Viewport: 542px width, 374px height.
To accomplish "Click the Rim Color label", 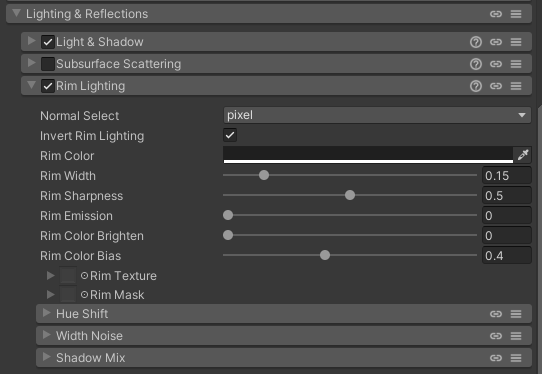I will [x=67, y=156].
